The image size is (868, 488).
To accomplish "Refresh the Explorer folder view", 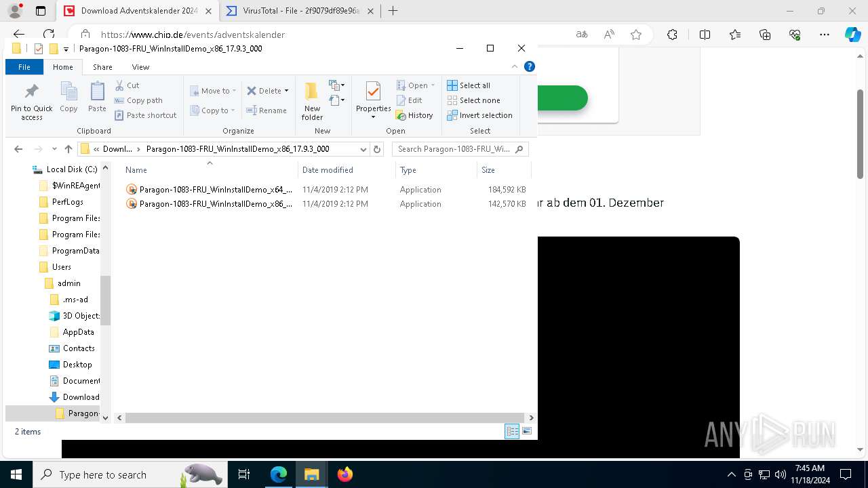I will 377,149.
